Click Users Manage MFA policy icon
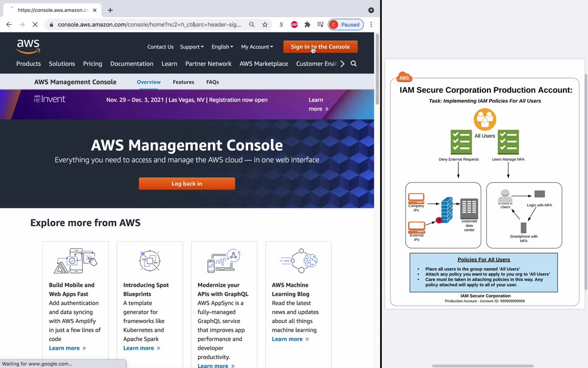The height and width of the screenshot is (368, 588). 508,142
